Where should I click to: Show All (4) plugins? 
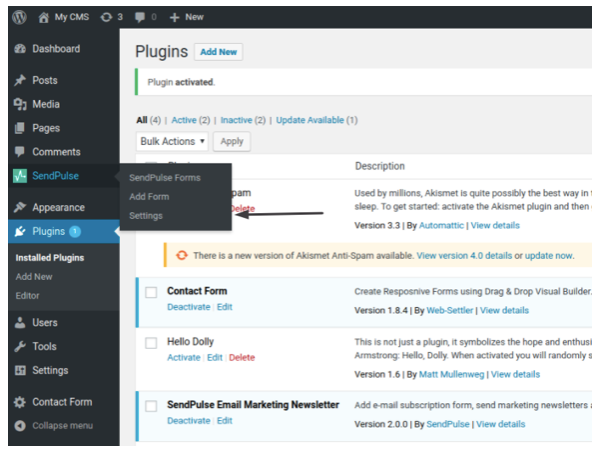pos(149,120)
